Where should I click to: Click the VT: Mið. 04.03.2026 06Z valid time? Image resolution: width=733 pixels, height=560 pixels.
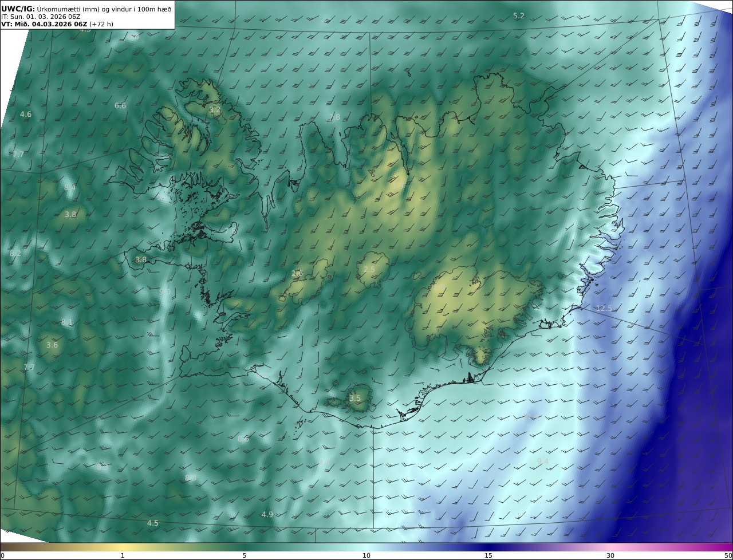[44, 25]
